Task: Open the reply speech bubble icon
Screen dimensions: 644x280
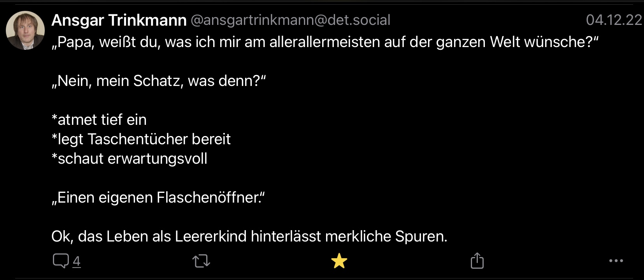Action: point(61,261)
